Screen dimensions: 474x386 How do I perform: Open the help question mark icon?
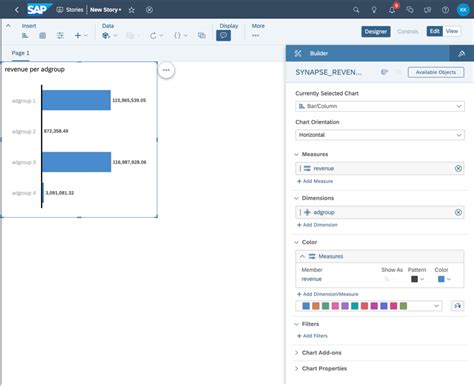coord(445,10)
